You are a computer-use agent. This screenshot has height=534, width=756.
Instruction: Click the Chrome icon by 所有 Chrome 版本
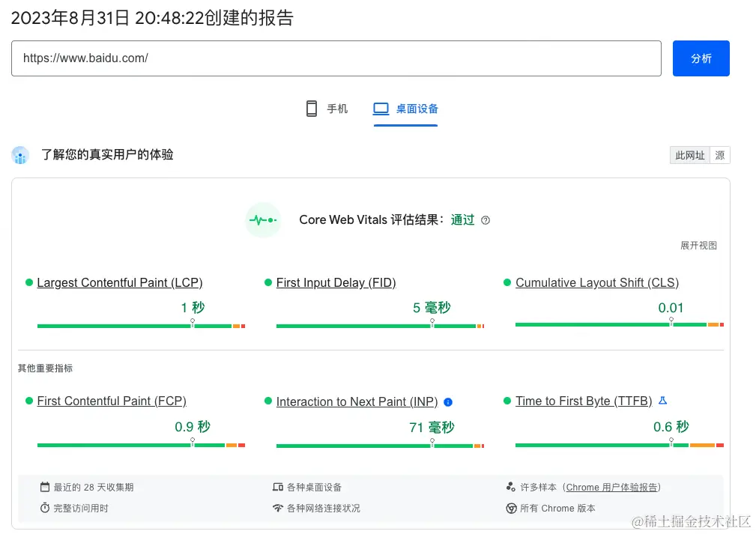pos(511,508)
